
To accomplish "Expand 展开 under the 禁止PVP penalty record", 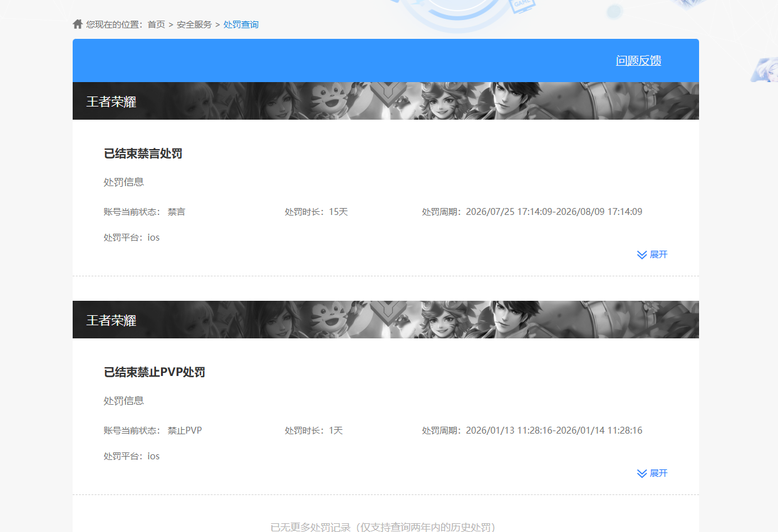I will [658, 473].
